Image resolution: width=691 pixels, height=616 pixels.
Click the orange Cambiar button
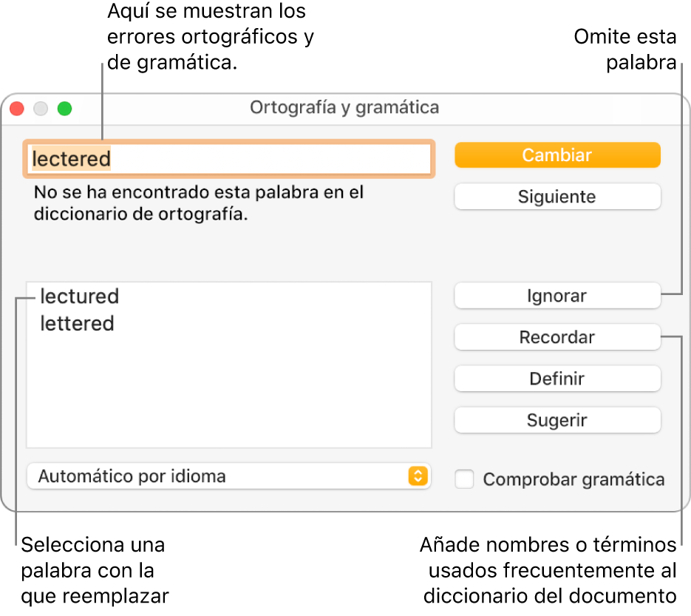pyautogui.click(x=557, y=155)
